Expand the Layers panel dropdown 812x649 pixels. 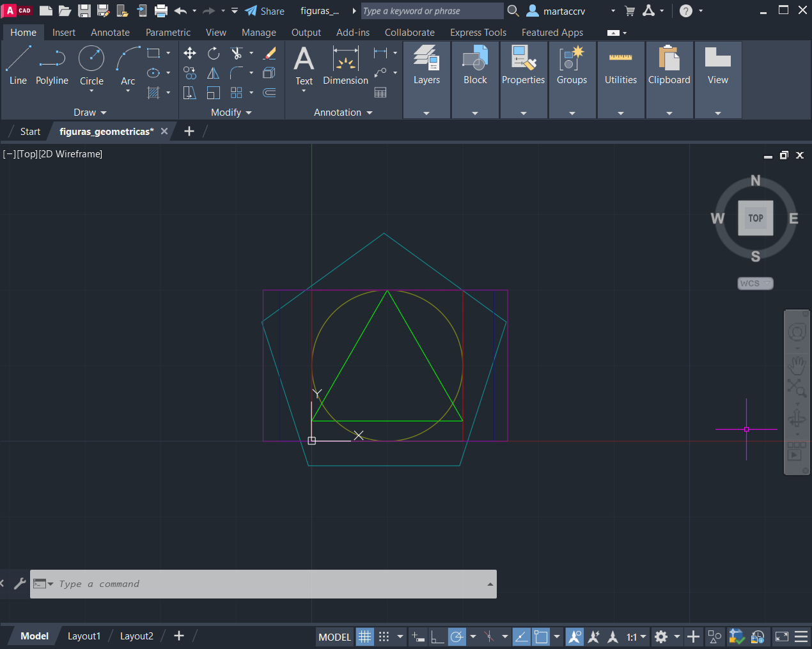point(426,113)
